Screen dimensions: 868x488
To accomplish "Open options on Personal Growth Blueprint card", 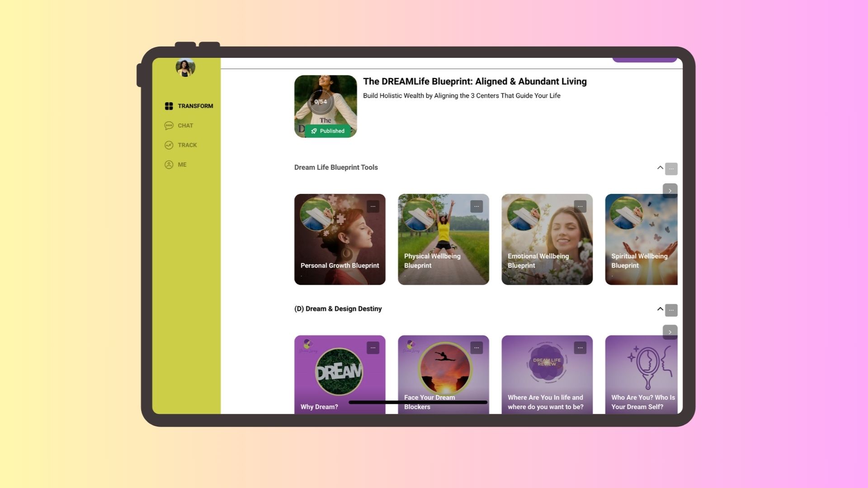I will [x=373, y=206].
